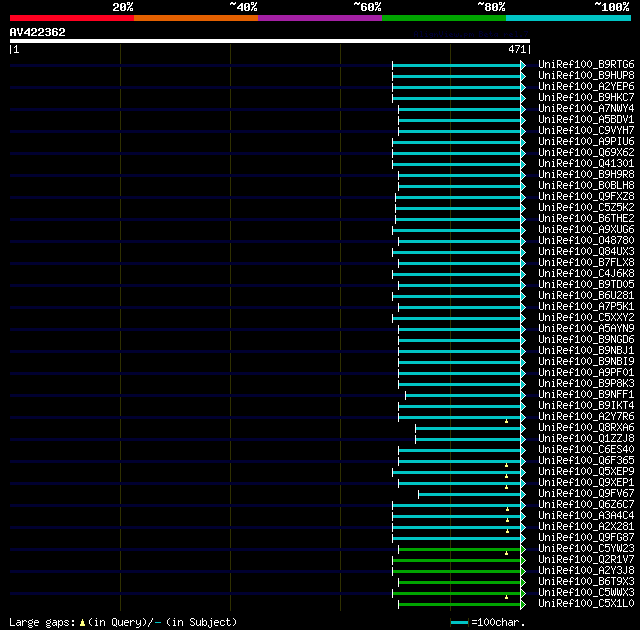640x630 pixels.
Task: Select the UniRef100_B9NFF1 label
Action: tap(586, 395)
